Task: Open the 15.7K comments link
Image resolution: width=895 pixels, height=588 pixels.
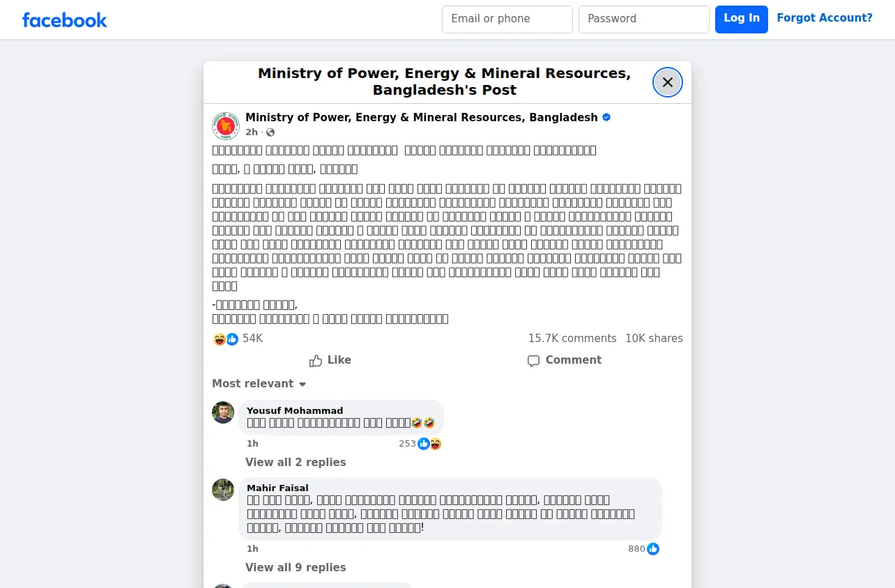Action: tap(572, 339)
